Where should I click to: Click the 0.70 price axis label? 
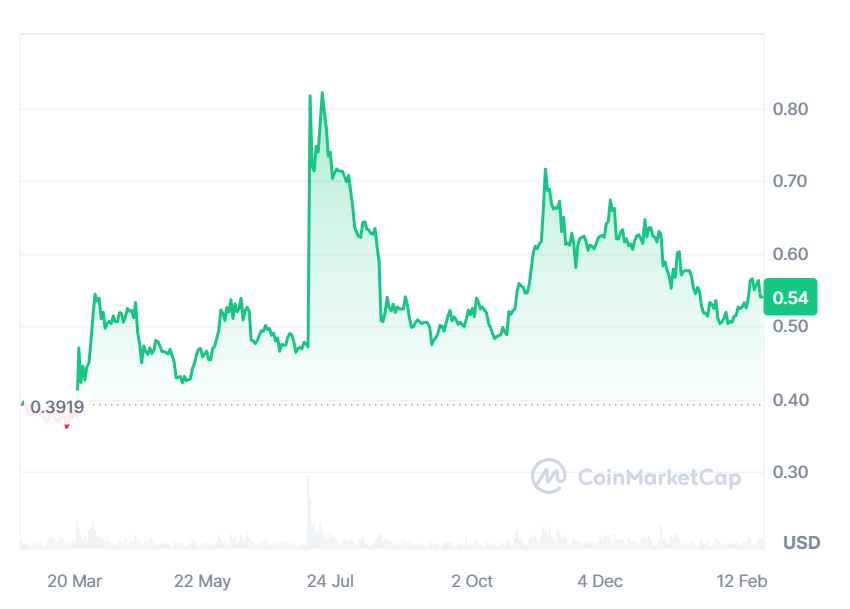point(791,182)
